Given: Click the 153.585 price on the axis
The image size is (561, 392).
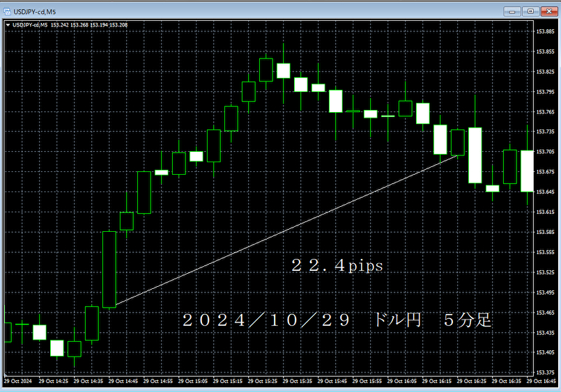Looking at the screenshot, I should [x=545, y=232].
